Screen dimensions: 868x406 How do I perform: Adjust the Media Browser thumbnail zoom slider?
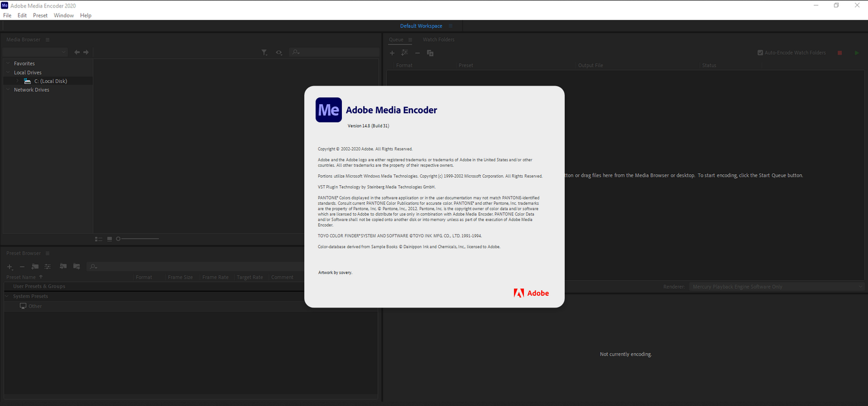[x=137, y=239]
